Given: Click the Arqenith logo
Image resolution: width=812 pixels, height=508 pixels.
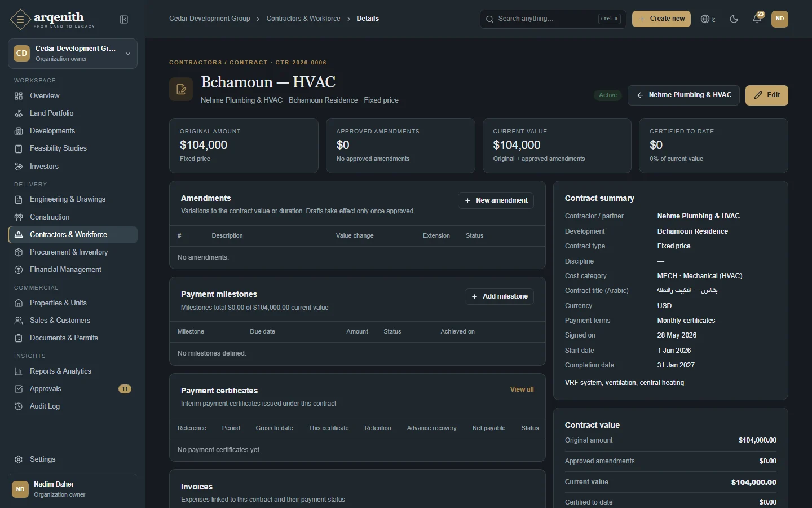Looking at the screenshot, I should pos(52,19).
